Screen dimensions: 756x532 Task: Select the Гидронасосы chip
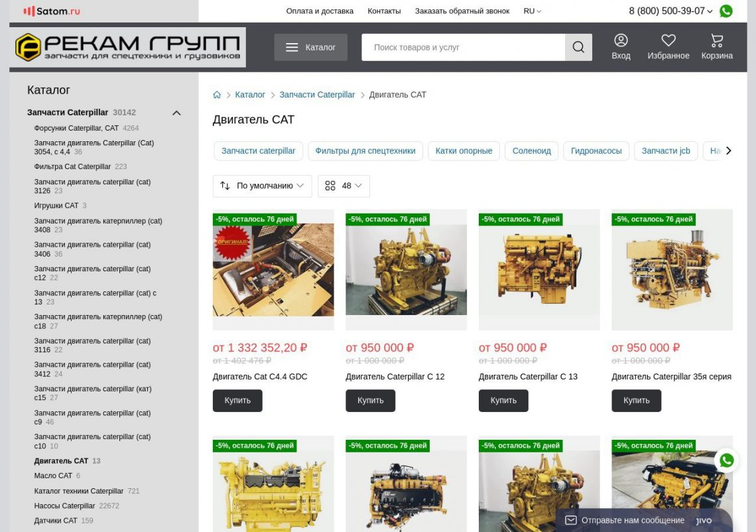[596, 151]
